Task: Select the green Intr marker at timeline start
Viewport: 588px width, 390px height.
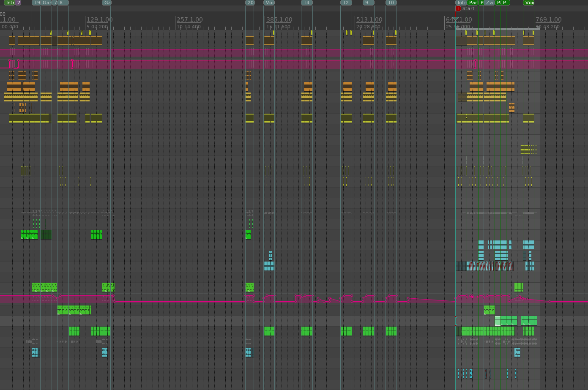Action: [9, 3]
